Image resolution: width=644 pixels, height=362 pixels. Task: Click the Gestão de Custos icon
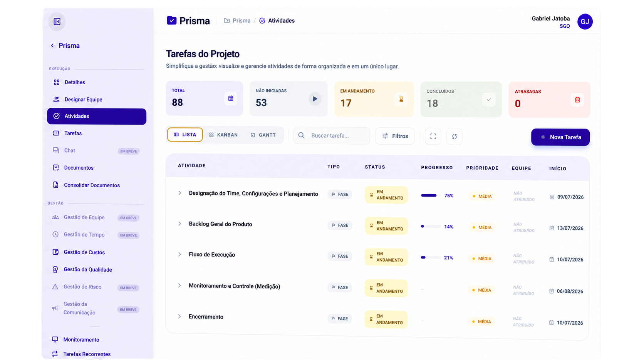(x=55, y=252)
